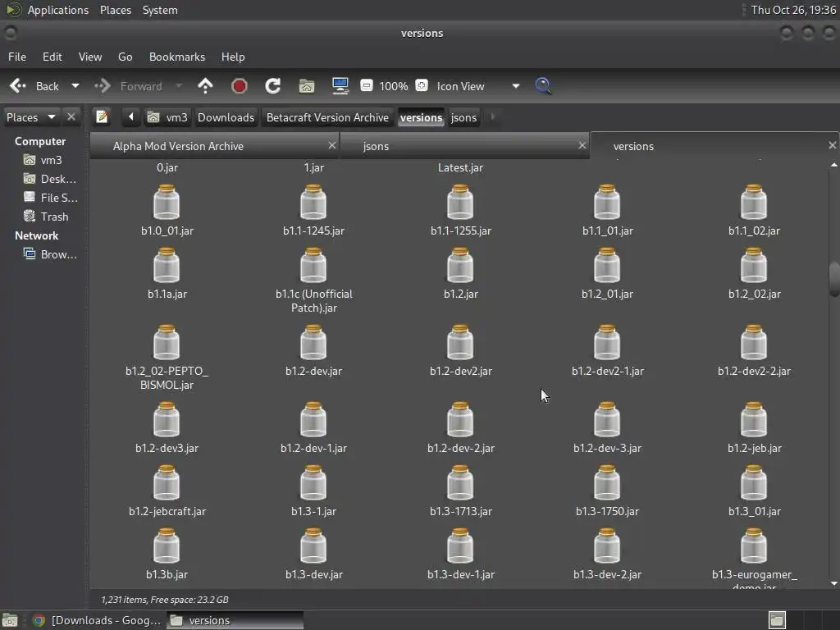The width and height of the screenshot is (840, 630).
Task: Click the red Stop loading button
Action: click(239, 85)
